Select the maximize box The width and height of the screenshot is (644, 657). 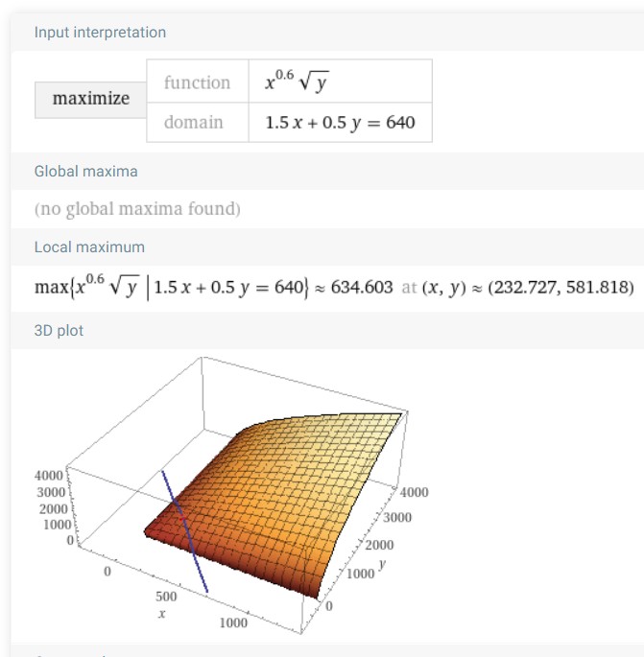pos(90,100)
